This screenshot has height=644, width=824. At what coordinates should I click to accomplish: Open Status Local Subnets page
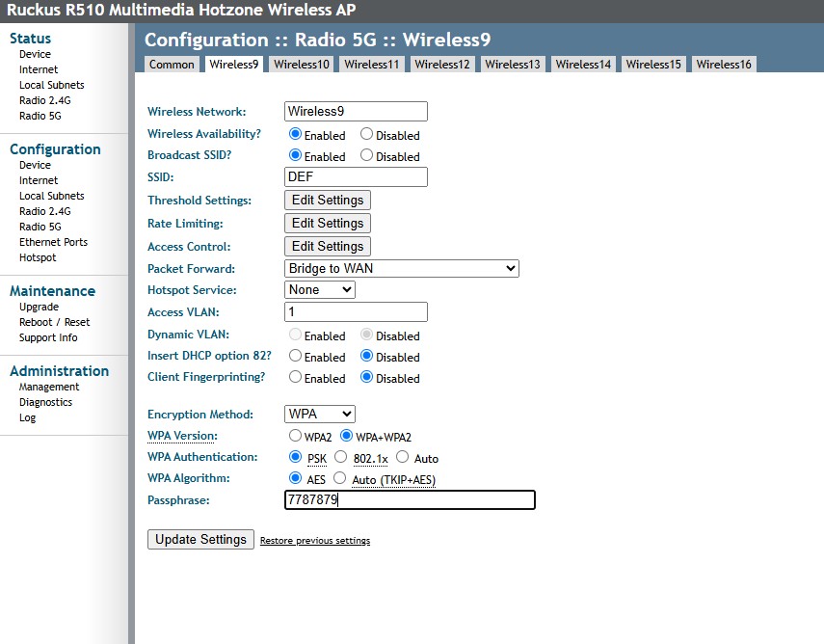pos(51,85)
